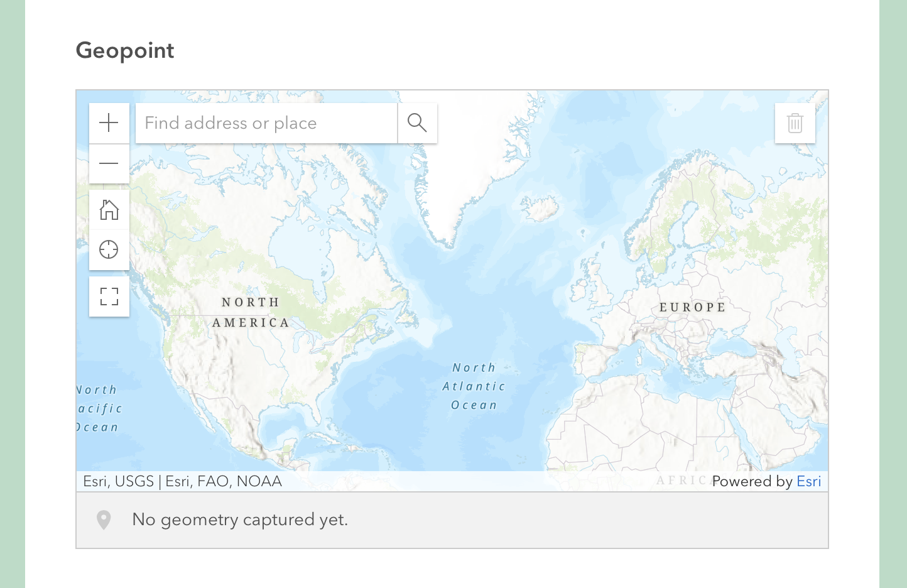Place a geopoint on Europe
907x588 pixels.
tap(692, 307)
